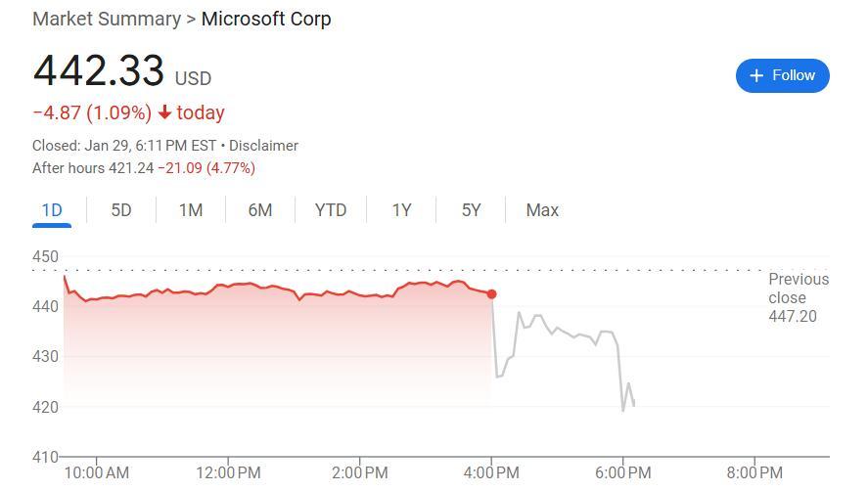Select the YTD range tab

click(x=331, y=210)
